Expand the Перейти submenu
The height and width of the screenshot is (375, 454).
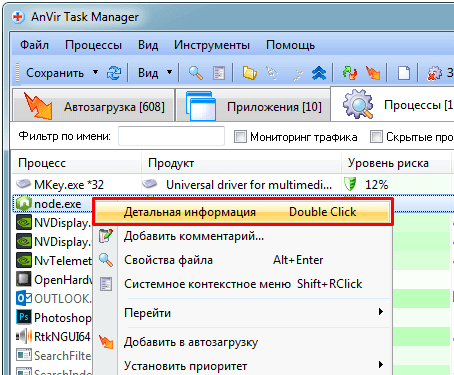(381, 312)
